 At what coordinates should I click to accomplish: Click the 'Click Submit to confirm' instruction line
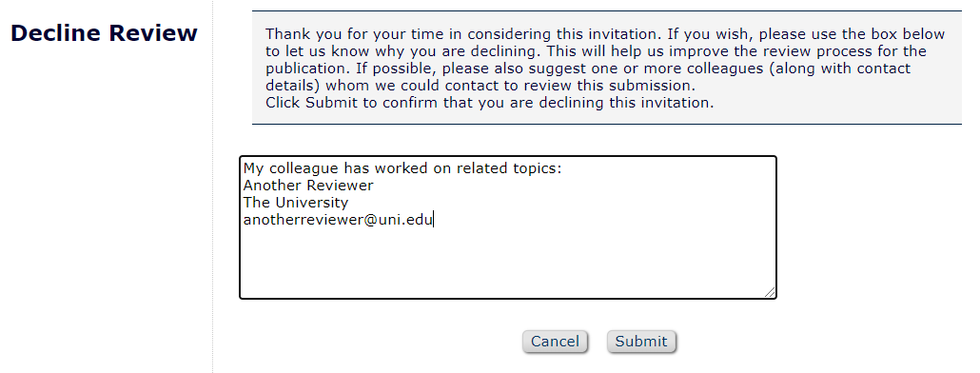point(489,103)
